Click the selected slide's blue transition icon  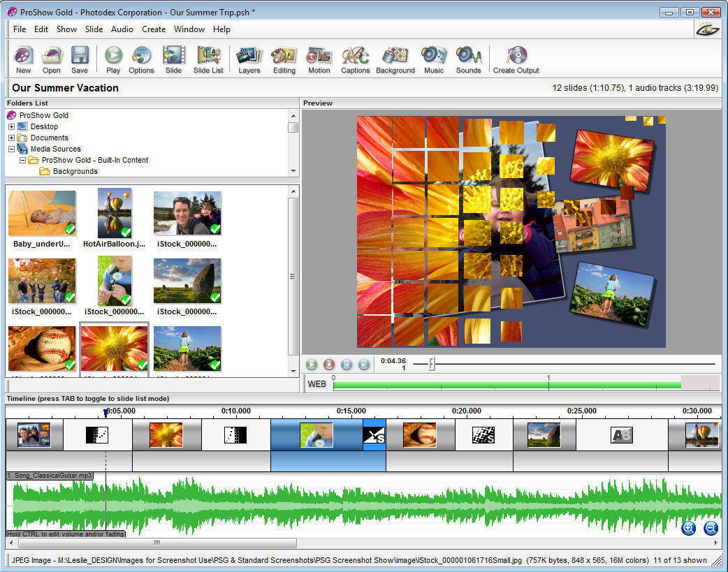pos(374,435)
